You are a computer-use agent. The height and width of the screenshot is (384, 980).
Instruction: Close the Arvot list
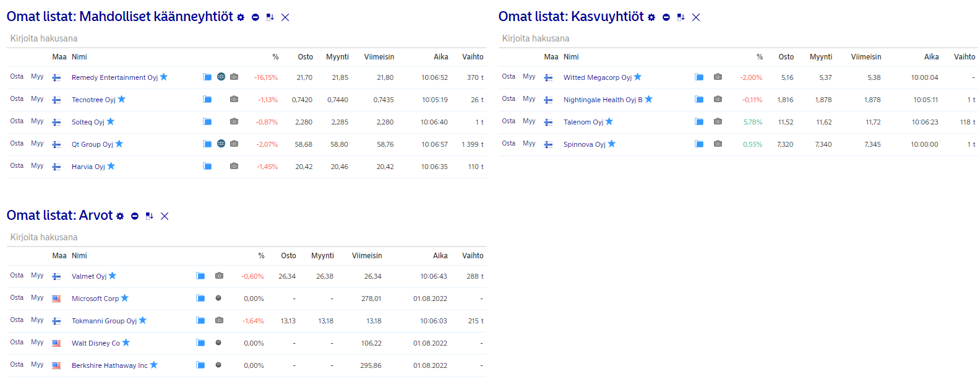click(165, 216)
